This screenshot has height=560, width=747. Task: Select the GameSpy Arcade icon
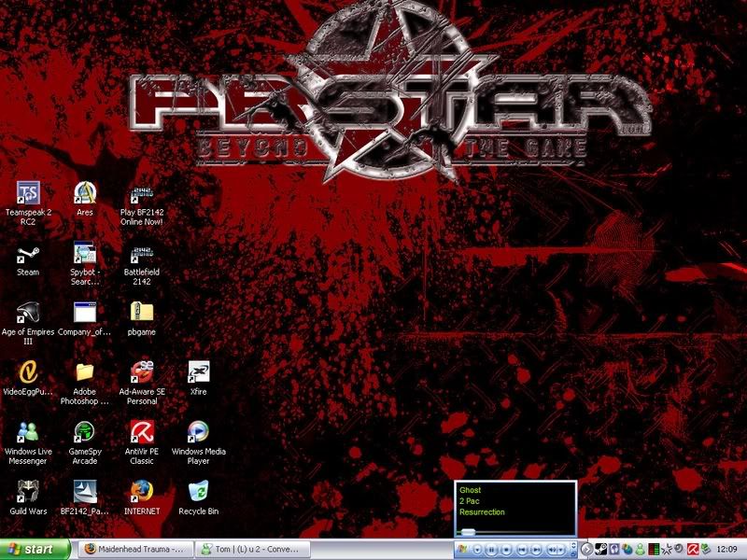85,442
